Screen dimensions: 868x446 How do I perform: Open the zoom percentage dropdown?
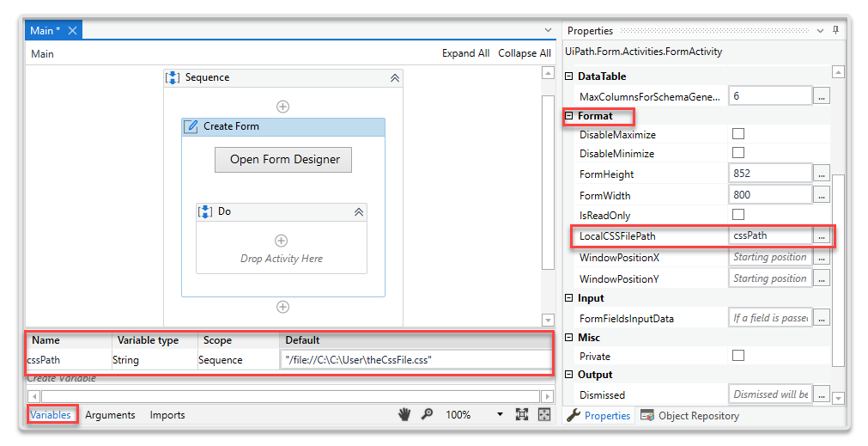click(x=500, y=414)
